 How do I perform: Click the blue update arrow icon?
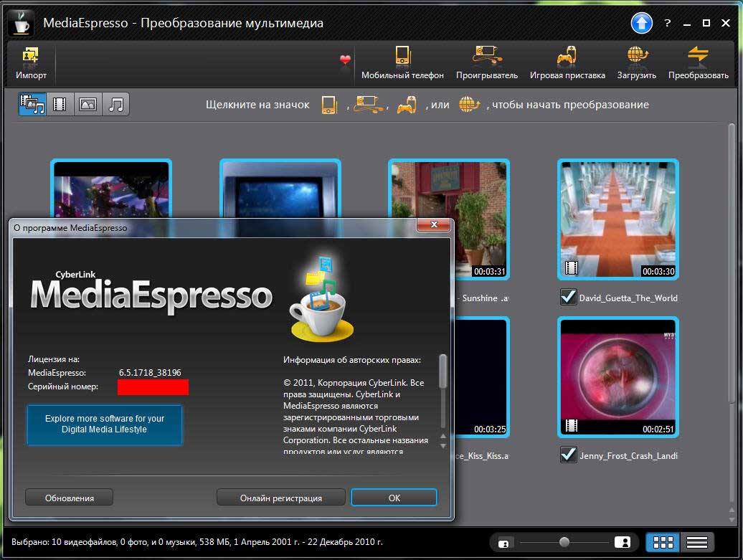pos(641,24)
